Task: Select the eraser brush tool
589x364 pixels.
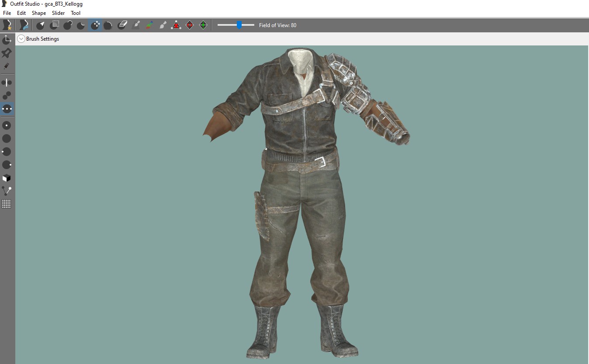Action: (122, 25)
